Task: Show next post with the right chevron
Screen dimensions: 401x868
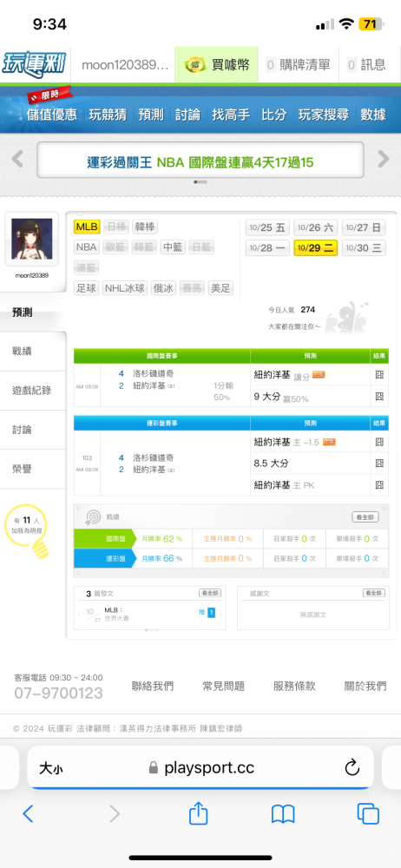Action: (x=220, y=614)
